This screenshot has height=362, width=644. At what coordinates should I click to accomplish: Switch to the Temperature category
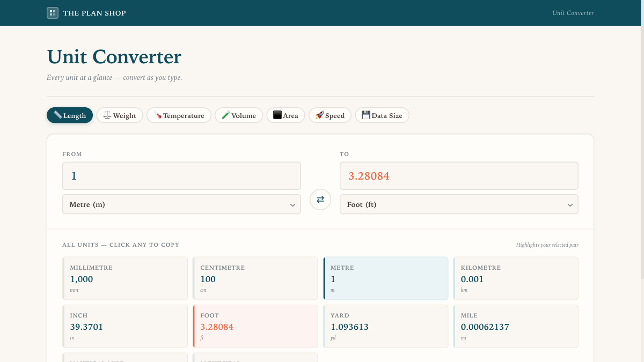(179, 115)
